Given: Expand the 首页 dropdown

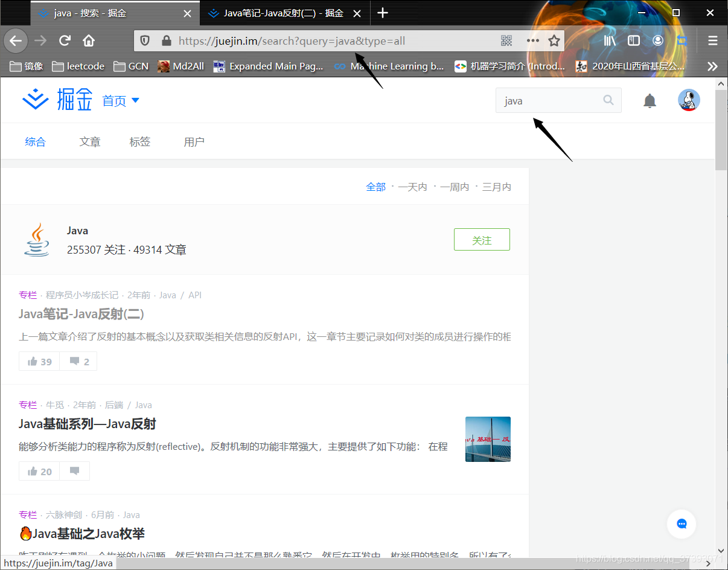Looking at the screenshot, I should coord(121,101).
